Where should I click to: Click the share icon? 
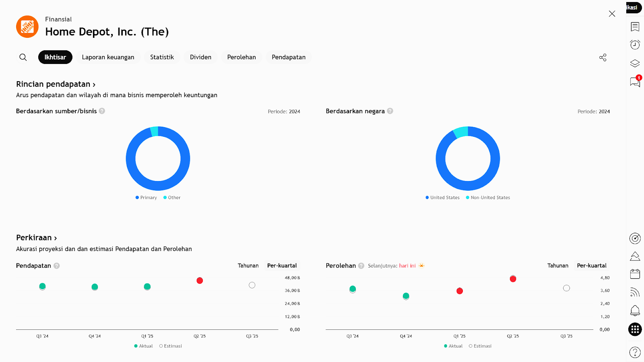click(x=603, y=58)
